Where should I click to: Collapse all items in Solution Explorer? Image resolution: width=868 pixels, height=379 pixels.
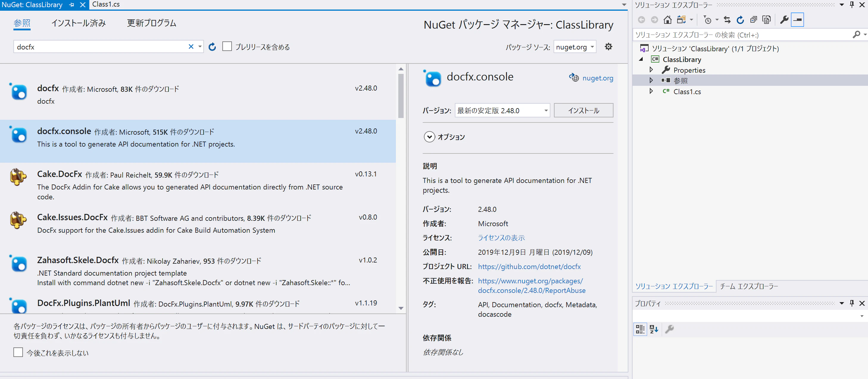[753, 20]
